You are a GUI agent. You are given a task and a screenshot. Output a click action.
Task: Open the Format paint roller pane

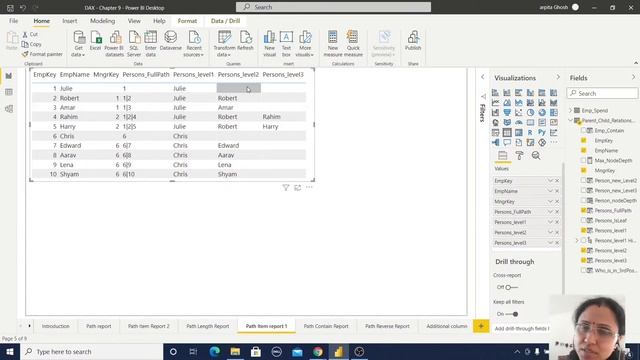[x=519, y=156]
